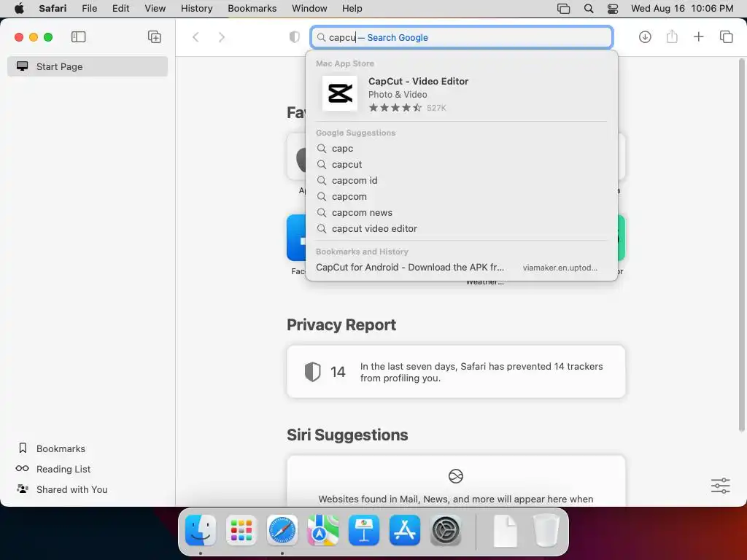Open the Trash in the Dock
Image resolution: width=747 pixels, height=560 pixels.
tap(546, 530)
